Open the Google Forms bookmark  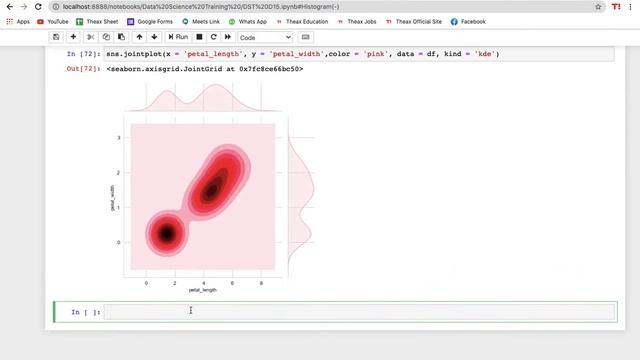[x=150, y=22]
